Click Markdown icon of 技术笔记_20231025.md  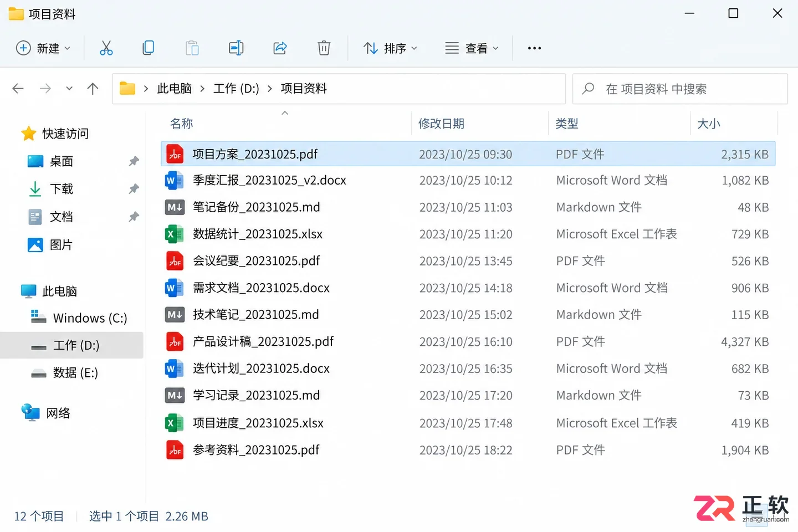tap(175, 315)
